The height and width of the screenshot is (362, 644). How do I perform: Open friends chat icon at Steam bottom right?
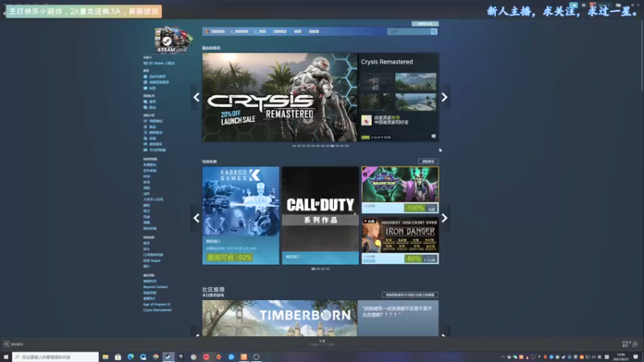635,344
